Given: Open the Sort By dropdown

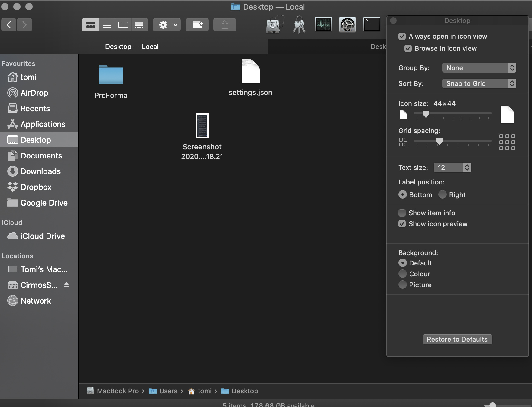Looking at the screenshot, I should (479, 83).
